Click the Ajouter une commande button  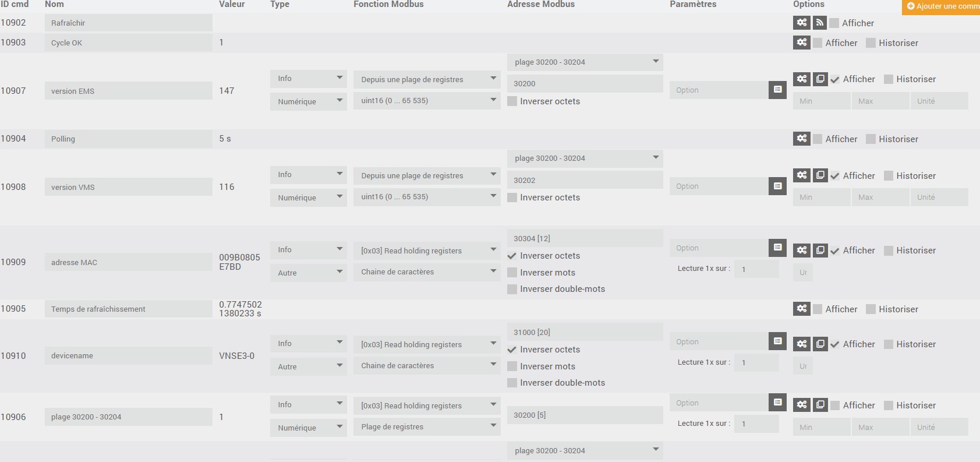point(942,6)
